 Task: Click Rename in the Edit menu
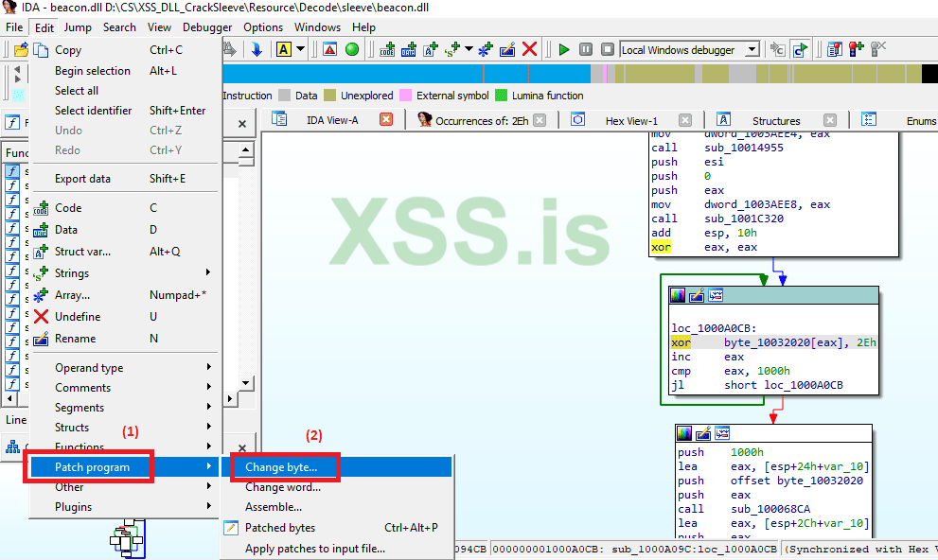pyautogui.click(x=124, y=339)
